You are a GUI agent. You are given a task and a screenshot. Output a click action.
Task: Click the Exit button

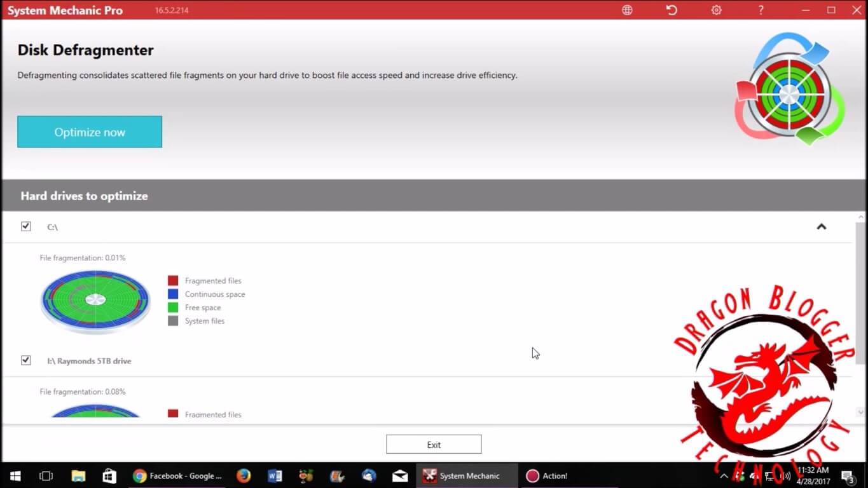434,445
